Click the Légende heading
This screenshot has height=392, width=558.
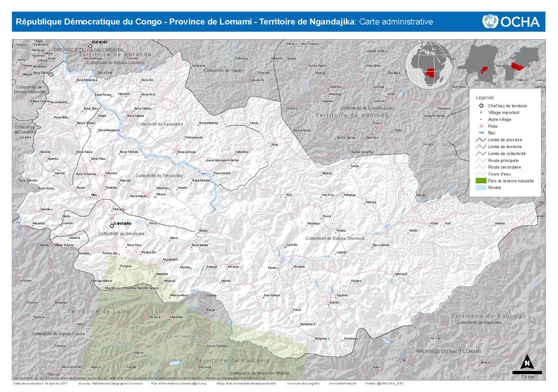485,98
